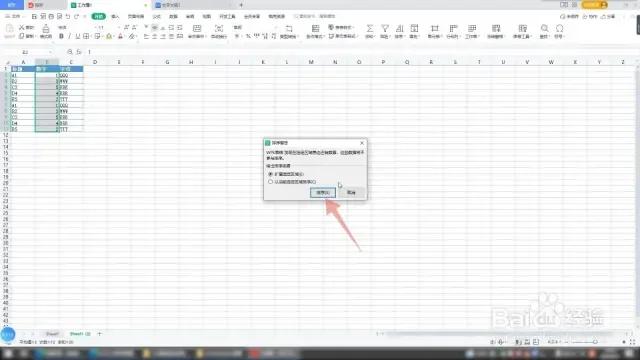This screenshot has width=640, height=360.
Task: Open the Review ribbon tab
Action: click(190, 16)
